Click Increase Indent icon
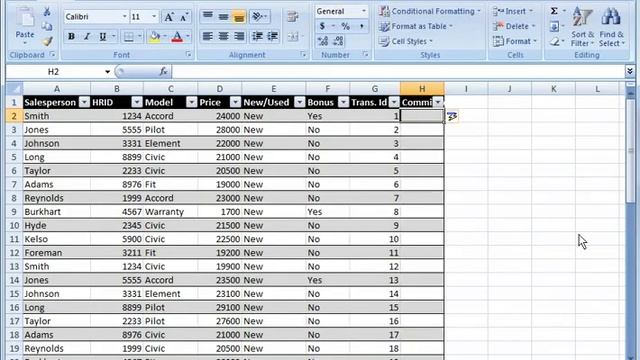 (273, 37)
